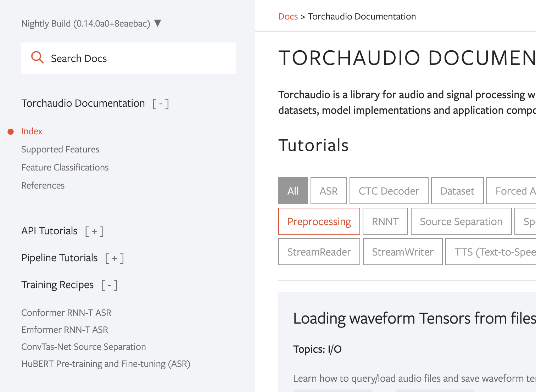Collapse the Training Recipes section

click(109, 285)
